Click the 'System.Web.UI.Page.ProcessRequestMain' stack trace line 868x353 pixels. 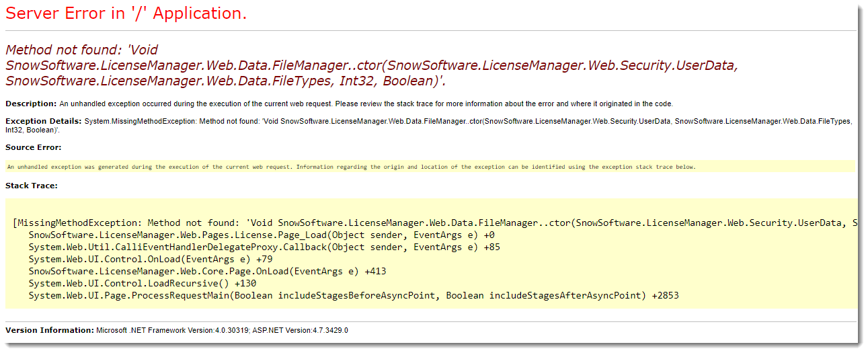pyautogui.click(x=354, y=295)
